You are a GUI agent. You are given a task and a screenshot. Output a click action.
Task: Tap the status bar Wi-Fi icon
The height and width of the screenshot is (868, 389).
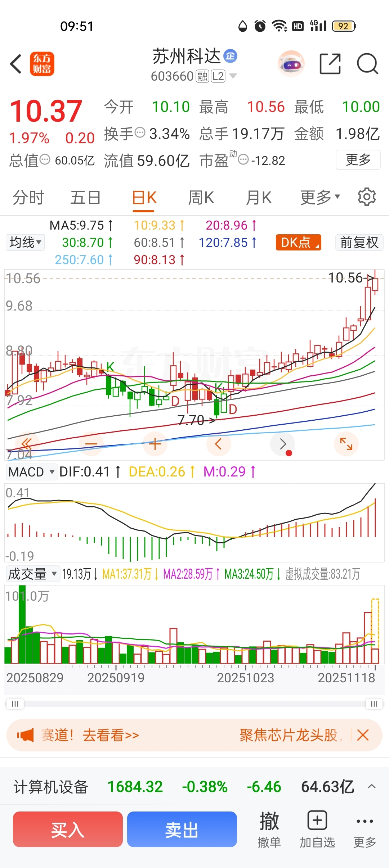tap(279, 26)
